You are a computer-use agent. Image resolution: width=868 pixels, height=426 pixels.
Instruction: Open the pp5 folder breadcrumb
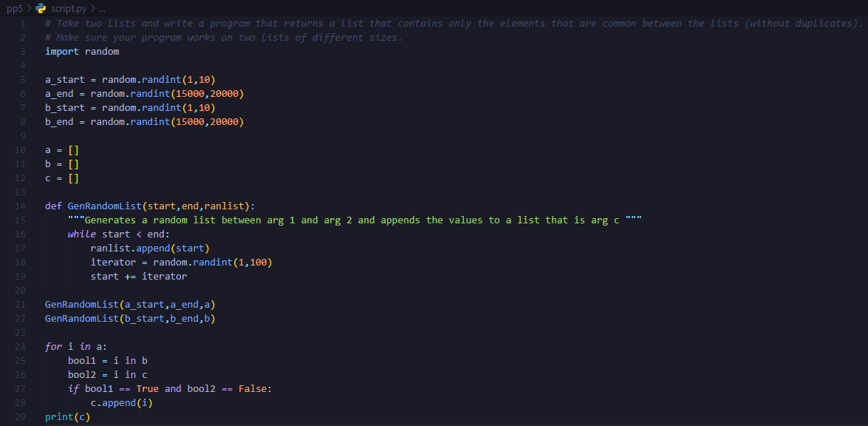tap(13, 9)
